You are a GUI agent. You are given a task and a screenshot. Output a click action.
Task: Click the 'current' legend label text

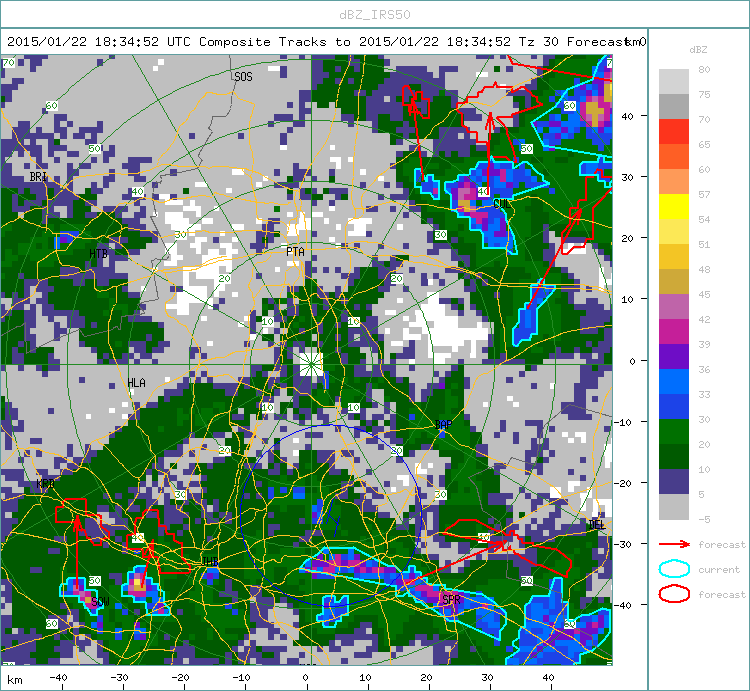719,569
